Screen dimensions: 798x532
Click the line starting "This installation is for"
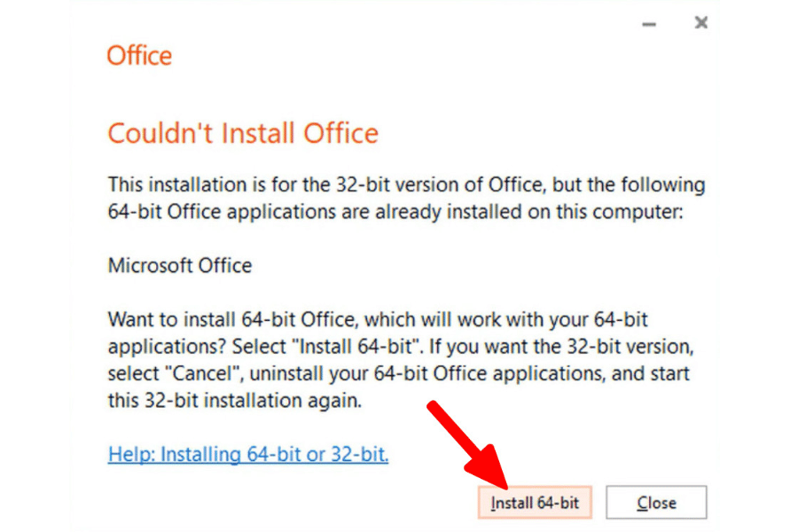[x=406, y=185]
